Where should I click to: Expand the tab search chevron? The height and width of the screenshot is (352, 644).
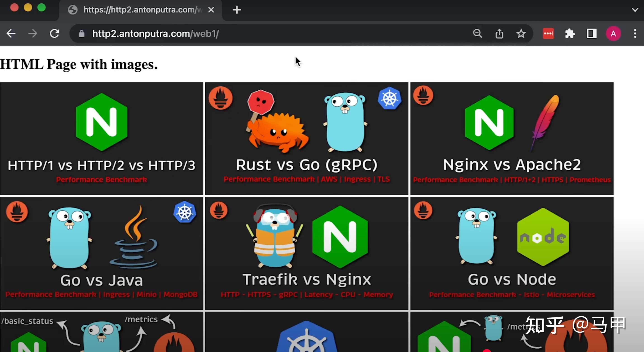click(x=635, y=10)
